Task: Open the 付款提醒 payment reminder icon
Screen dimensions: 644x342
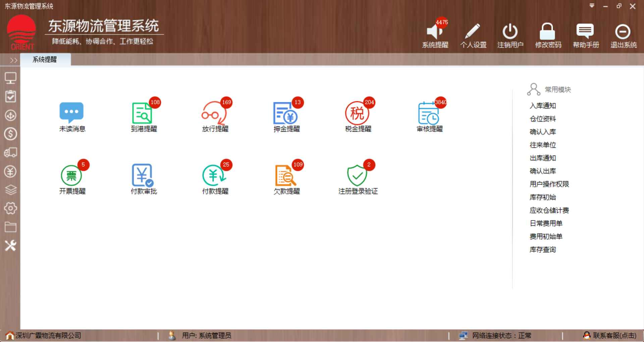Action: tap(215, 175)
